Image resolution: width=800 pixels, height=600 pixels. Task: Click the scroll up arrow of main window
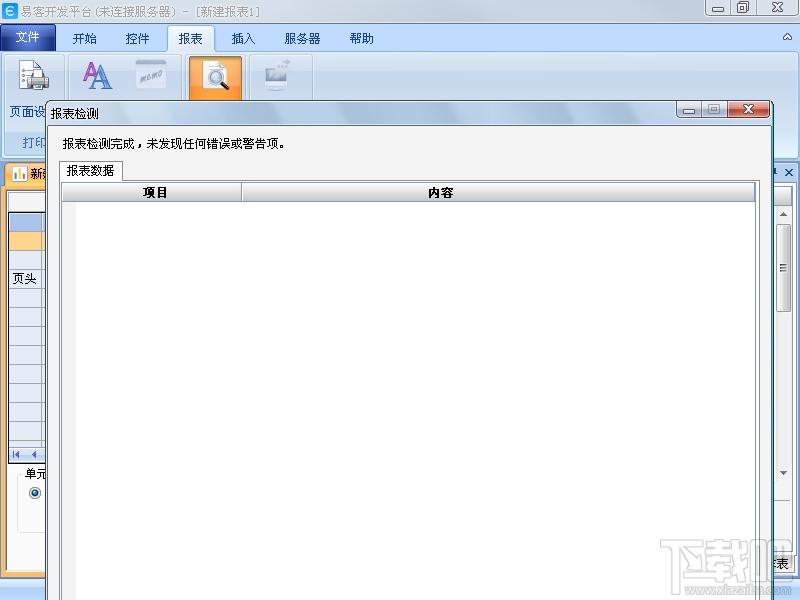click(x=783, y=214)
